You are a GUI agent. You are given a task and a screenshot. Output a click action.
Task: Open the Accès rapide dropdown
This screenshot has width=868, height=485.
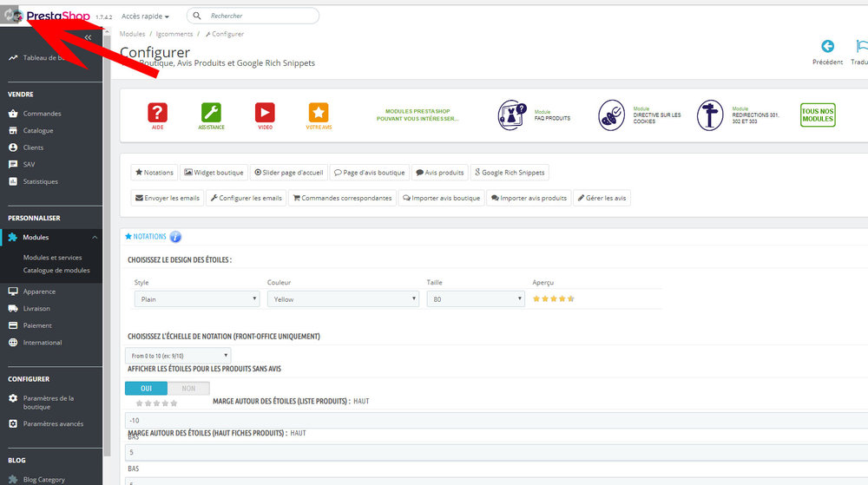(145, 16)
